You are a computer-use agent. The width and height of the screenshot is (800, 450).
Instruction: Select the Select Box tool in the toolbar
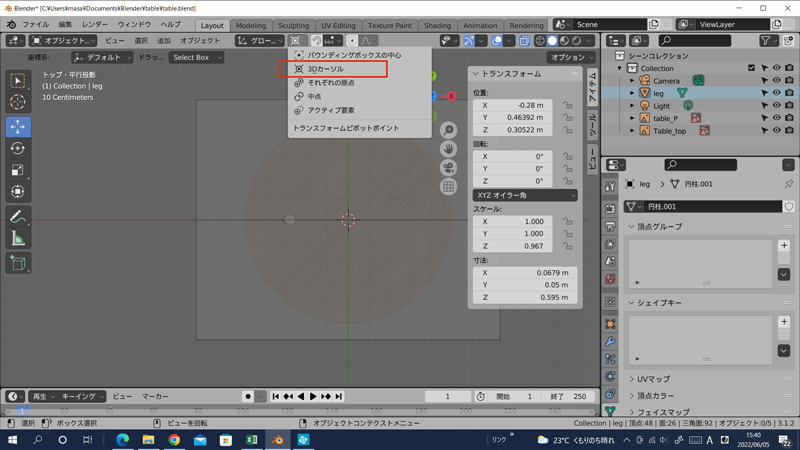(x=18, y=81)
